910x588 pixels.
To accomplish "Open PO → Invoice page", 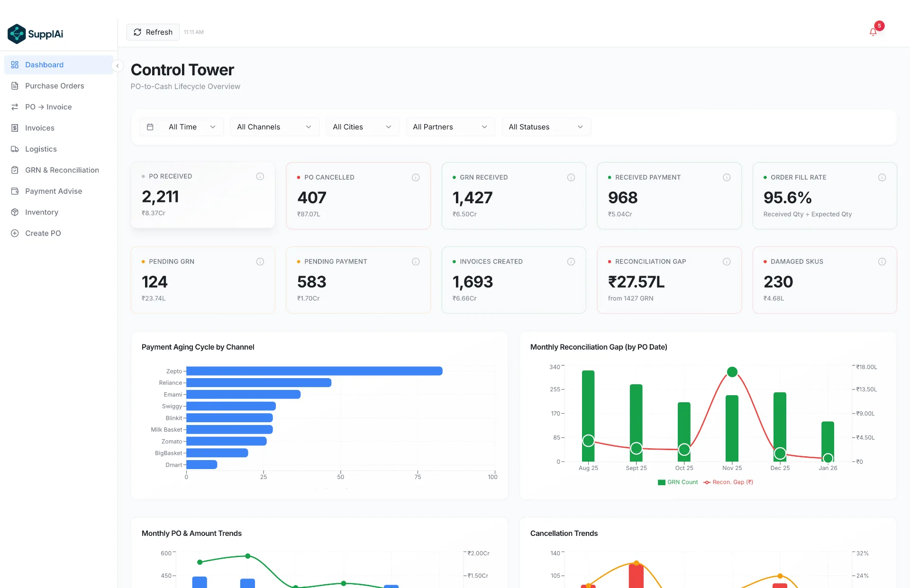I will [59, 107].
